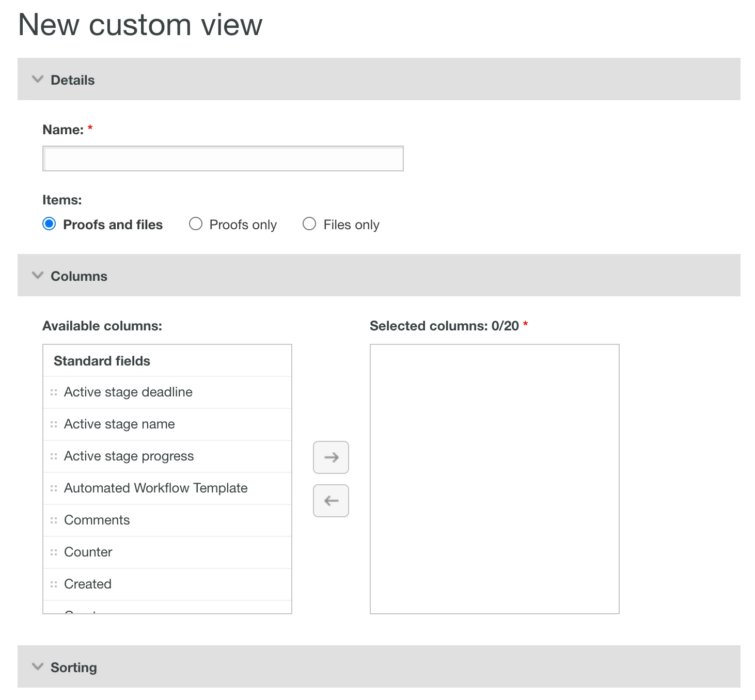Click the Sorting section header label
755x700 pixels.
[x=74, y=667]
